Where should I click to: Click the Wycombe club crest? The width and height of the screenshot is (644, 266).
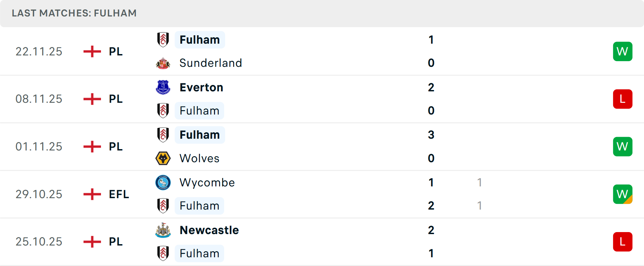click(x=163, y=182)
